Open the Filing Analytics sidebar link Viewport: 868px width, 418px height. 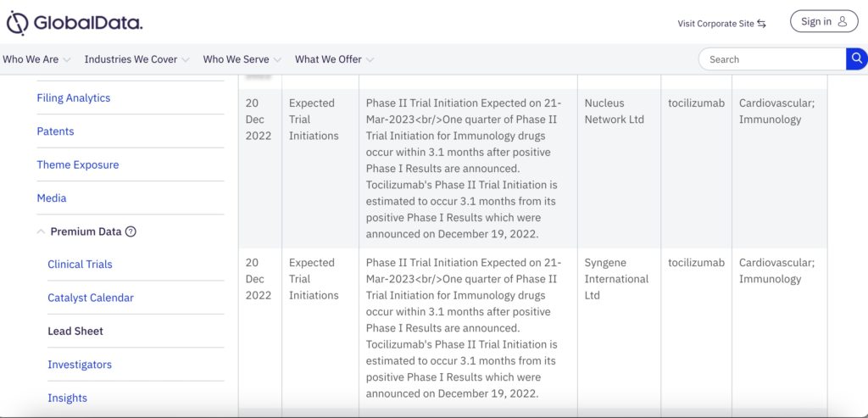tap(74, 98)
